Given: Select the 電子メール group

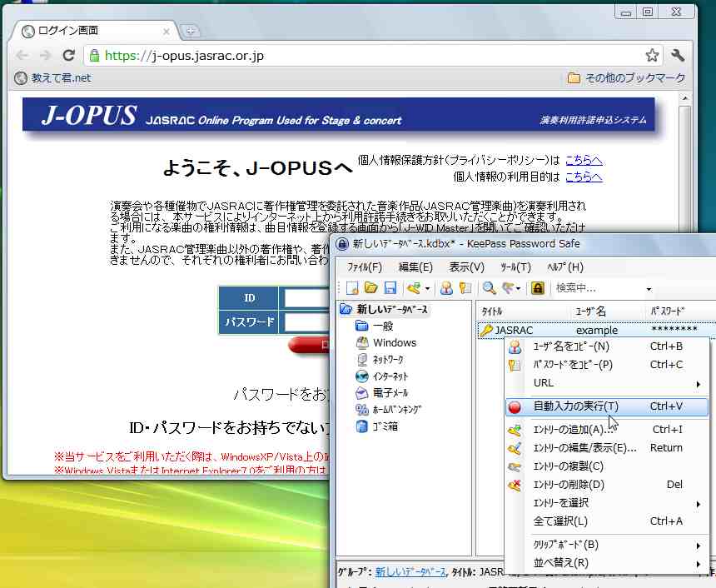Looking at the screenshot, I should (382, 392).
